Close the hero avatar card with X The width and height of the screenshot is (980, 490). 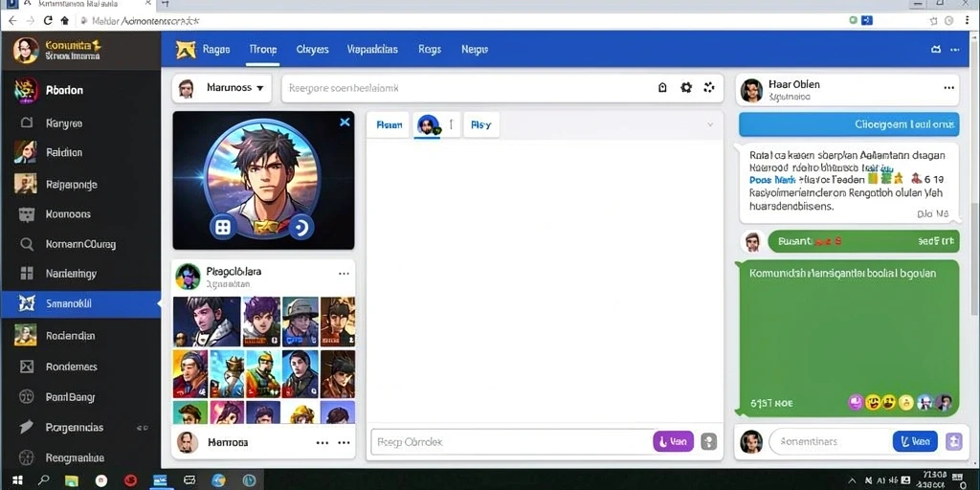click(x=345, y=122)
